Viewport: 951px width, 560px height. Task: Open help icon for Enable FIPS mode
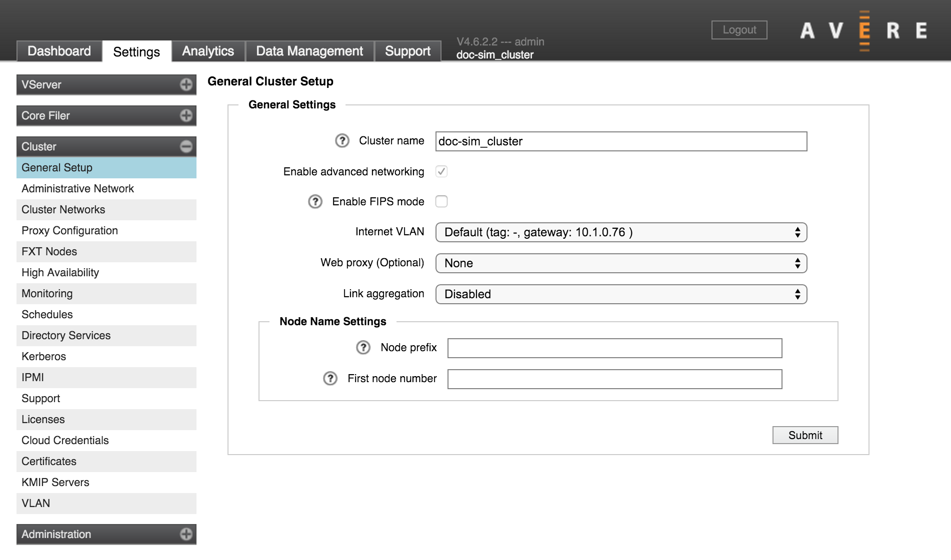pos(315,202)
